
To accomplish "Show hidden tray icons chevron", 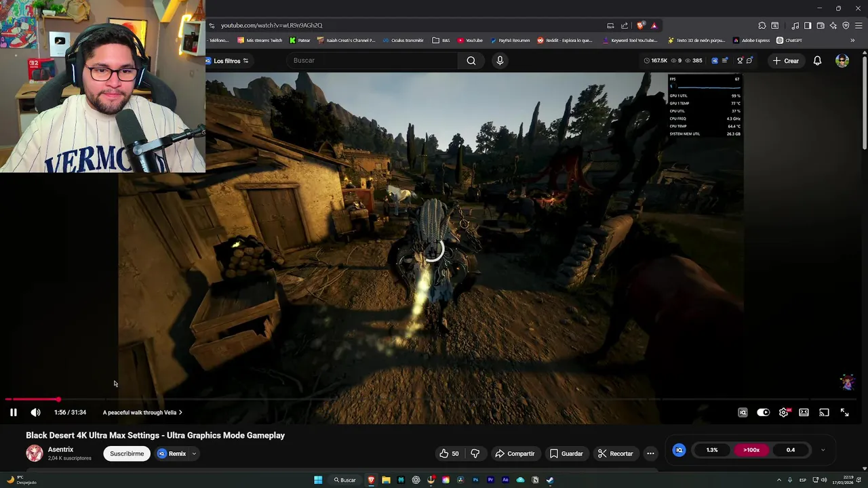I will [x=778, y=480].
